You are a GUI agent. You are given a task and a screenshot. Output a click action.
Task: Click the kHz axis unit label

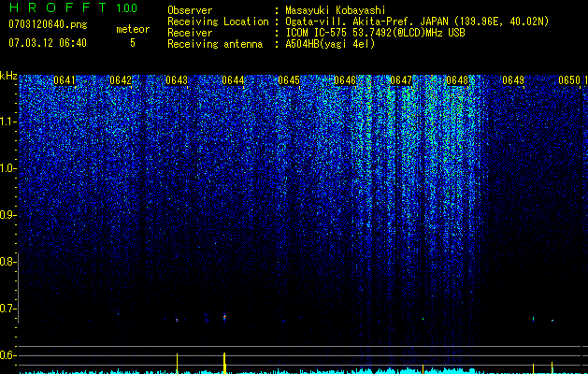(x=8, y=76)
